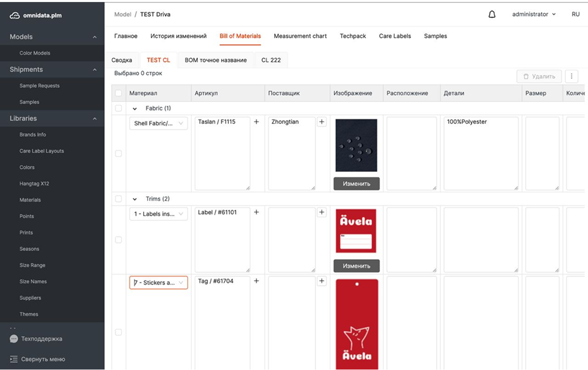This screenshot has width=588, height=370.
Task: Open Suppliers in the Libraries sidebar
Action: point(30,298)
